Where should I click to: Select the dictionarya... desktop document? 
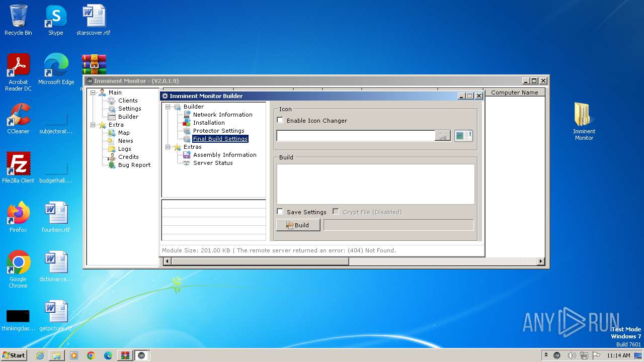pyautogui.click(x=56, y=266)
